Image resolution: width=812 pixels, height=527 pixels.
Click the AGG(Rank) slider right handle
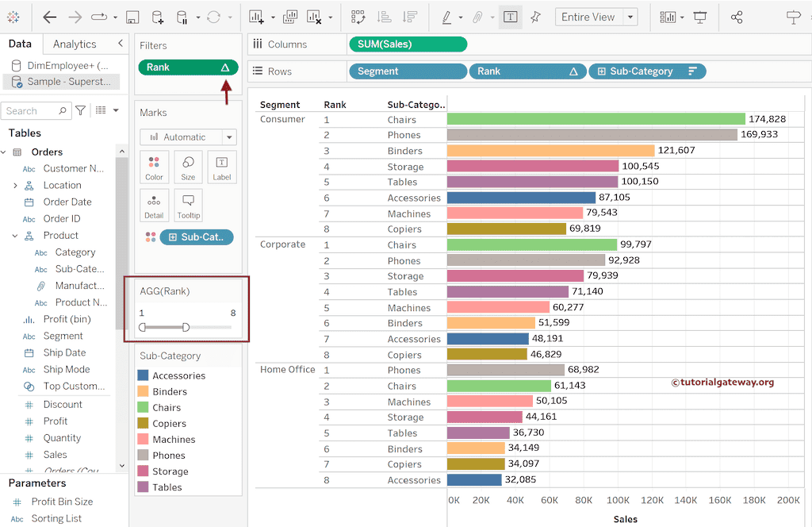(186, 327)
